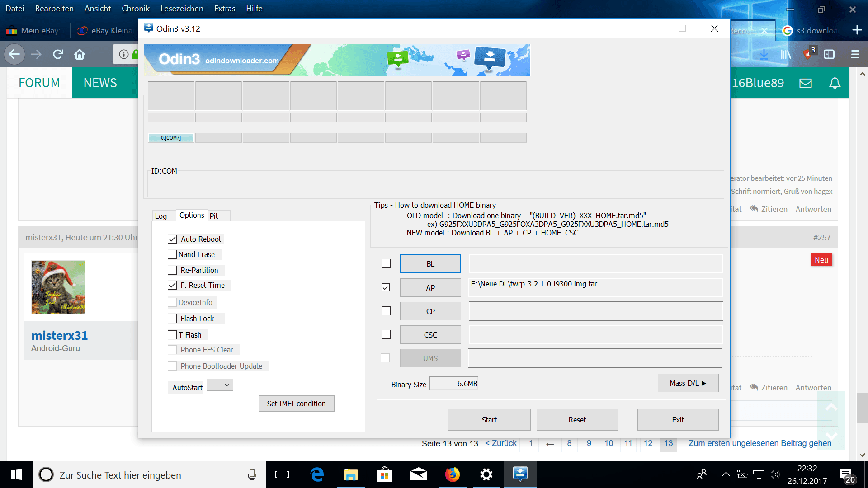
Task: Check the CSC file checkbox
Action: [386, 334]
